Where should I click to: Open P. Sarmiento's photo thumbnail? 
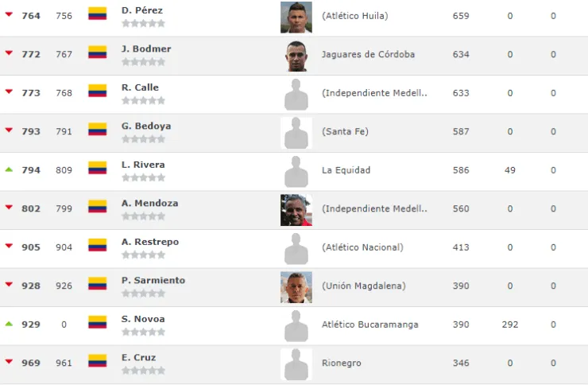click(x=296, y=287)
